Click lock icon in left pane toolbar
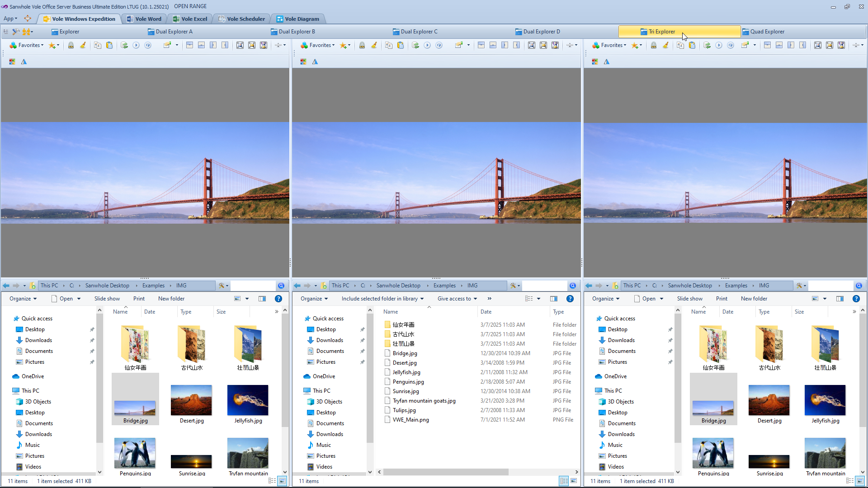This screenshot has width=868, height=488. click(71, 45)
